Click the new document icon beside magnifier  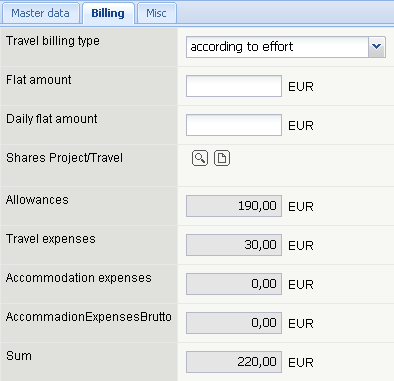[x=222, y=158]
